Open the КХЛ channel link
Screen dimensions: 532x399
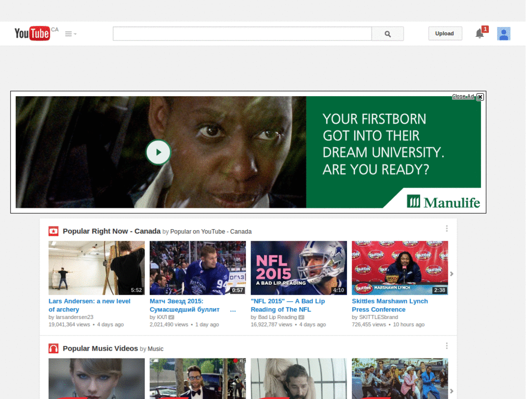tap(162, 317)
